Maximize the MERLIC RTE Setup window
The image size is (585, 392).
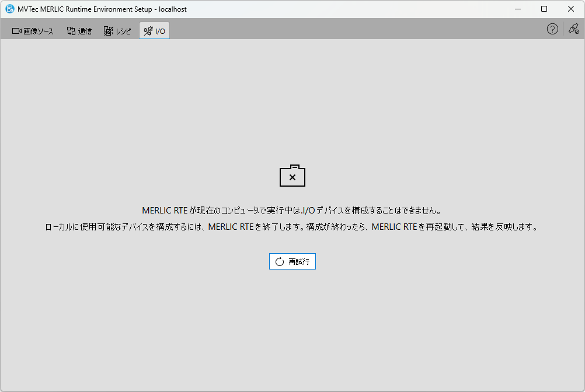click(x=544, y=9)
